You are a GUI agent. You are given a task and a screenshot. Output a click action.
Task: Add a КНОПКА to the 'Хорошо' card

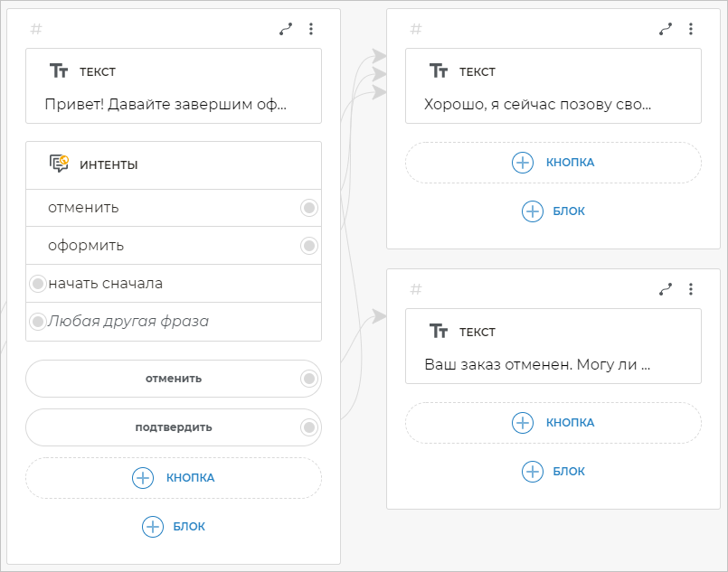(553, 163)
